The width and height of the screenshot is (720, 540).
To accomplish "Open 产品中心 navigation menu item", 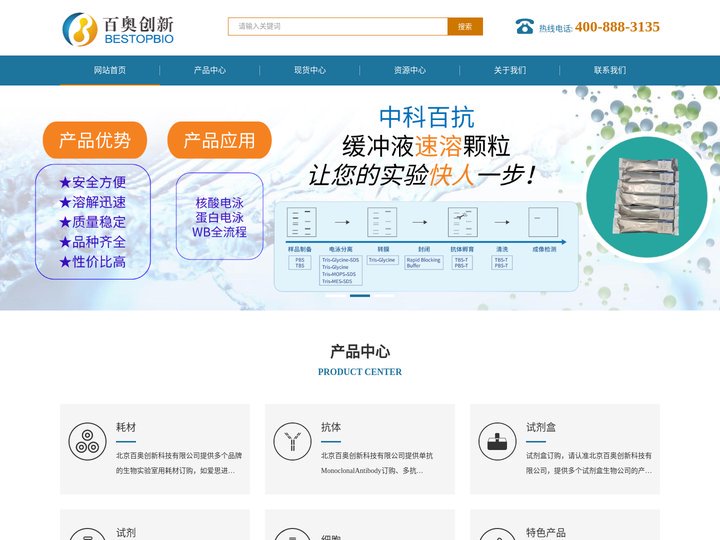I will coord(210,70).
